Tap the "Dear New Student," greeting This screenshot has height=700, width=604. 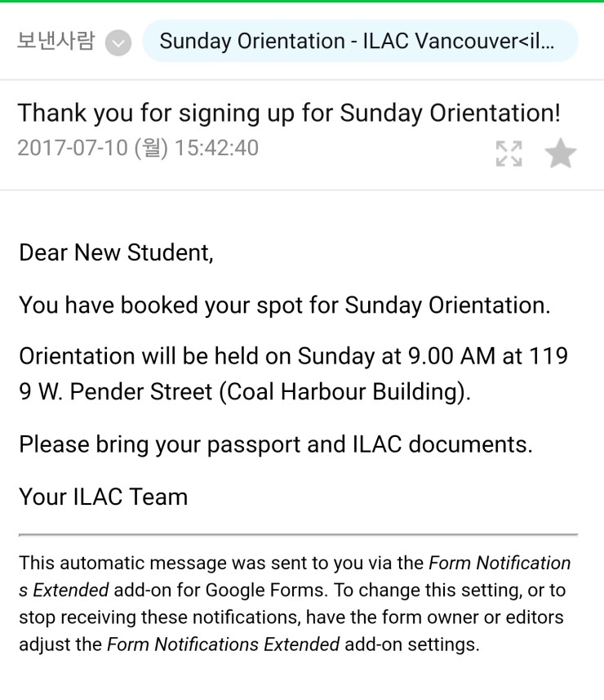[116, 252]
